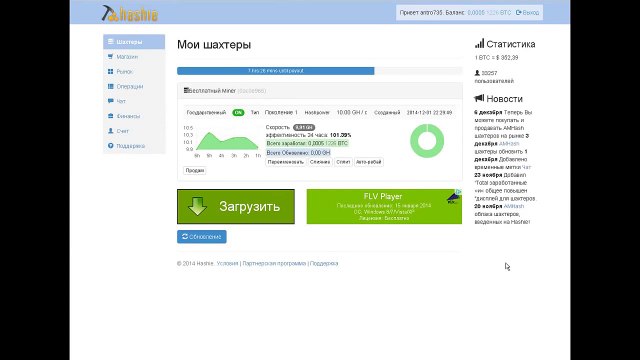The width and height of the screenshot is (640, 360).
Task: Click the Статистика heading
Action: click(505, 44)
